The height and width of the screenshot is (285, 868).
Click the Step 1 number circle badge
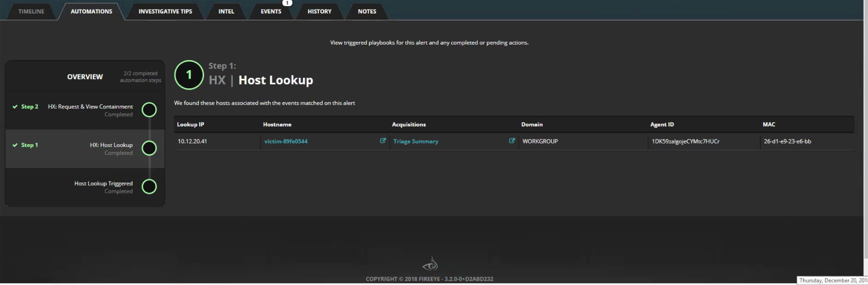click(189, 75)
